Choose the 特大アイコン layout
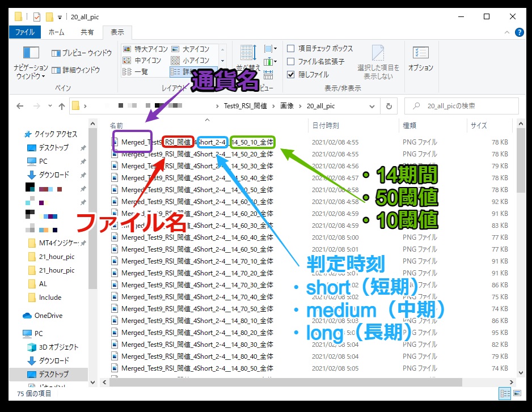Image resolution: width=532 pixels, height=412 pixels. tap(145, 49)
